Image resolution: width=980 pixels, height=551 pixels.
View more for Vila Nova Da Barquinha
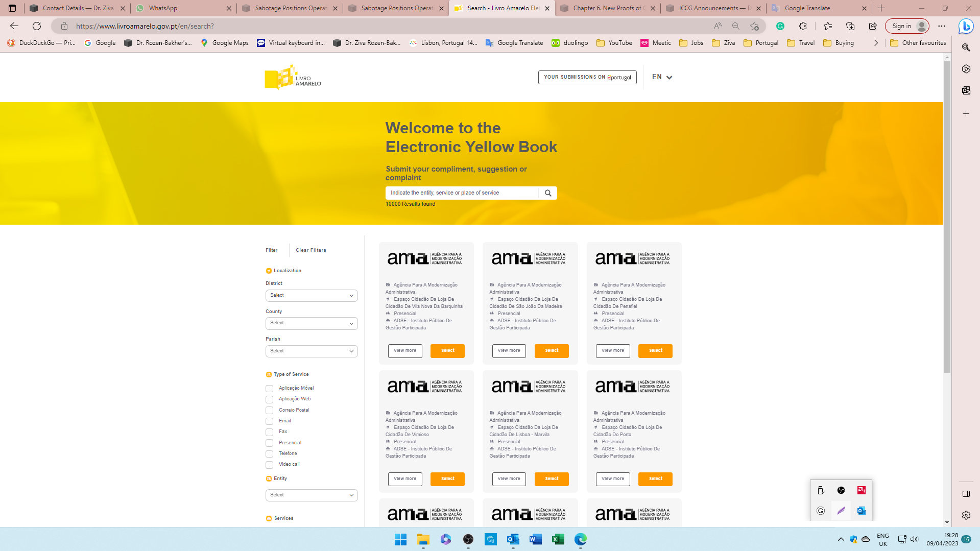pyautogui.click(x=405, y=351)
